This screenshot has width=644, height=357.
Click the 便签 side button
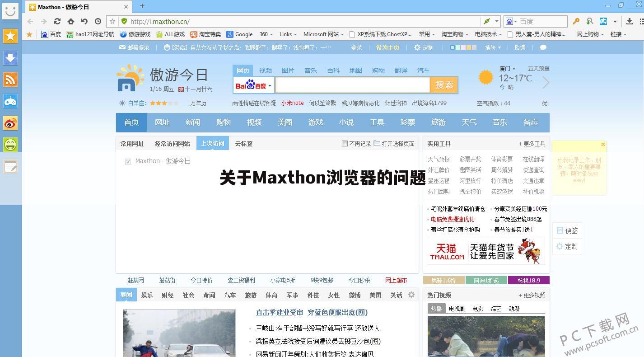click(567, 230)
